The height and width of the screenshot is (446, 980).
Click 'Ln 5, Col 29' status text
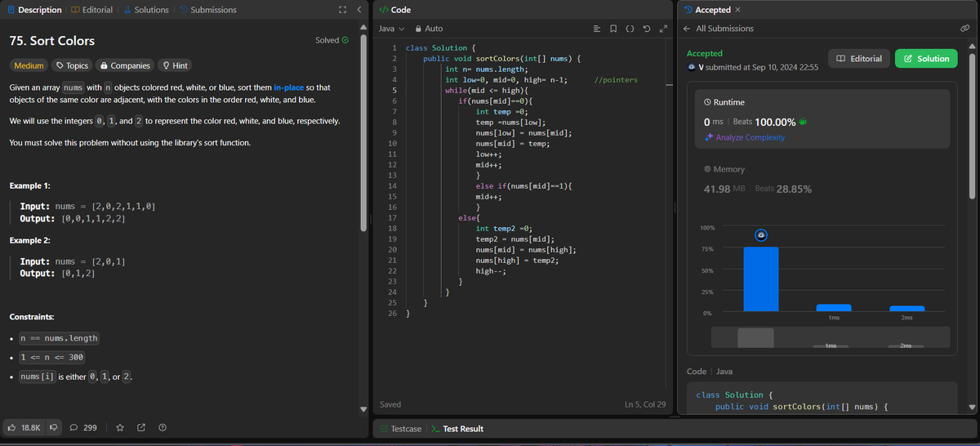click(645, 404)
